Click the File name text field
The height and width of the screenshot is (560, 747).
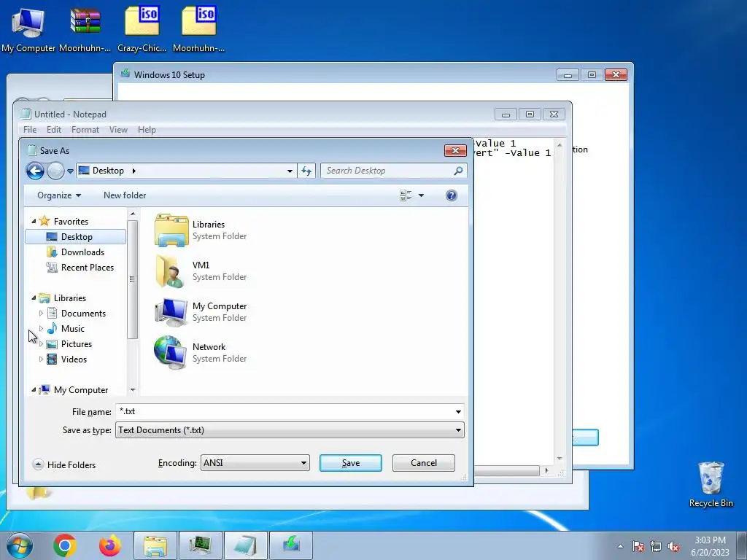click(284, 411)
